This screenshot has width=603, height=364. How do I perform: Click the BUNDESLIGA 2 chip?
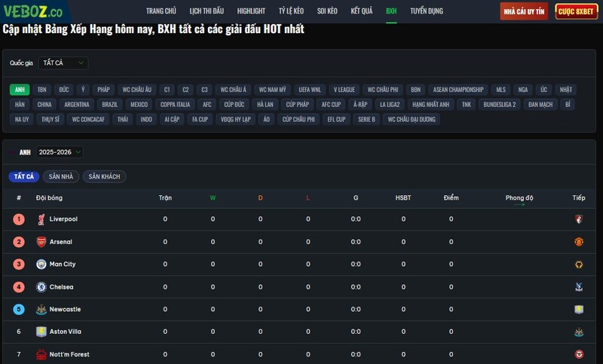click(500, 105)
